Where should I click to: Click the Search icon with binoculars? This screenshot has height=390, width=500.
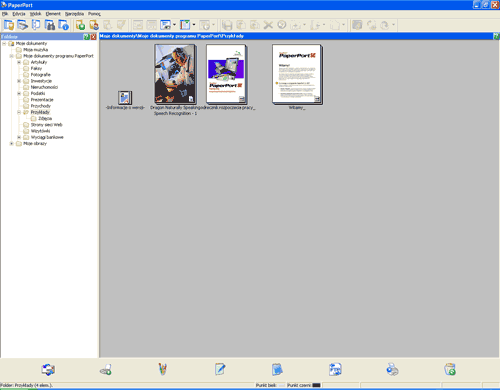click(50, 25)
